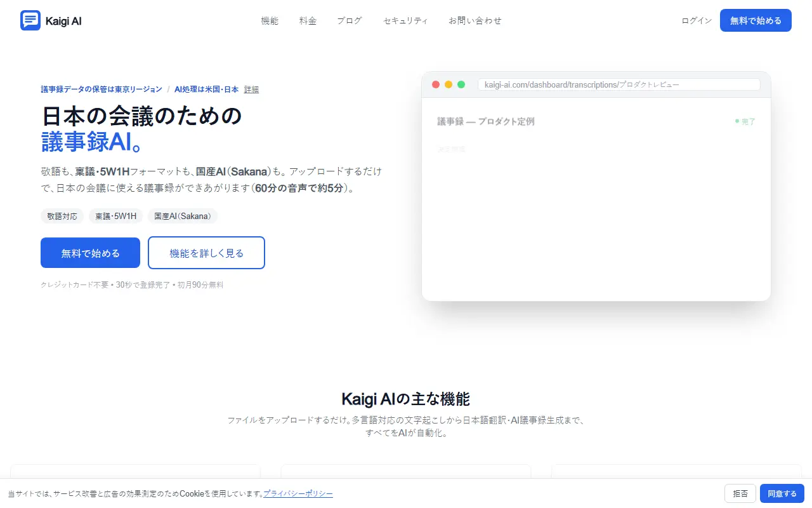Go to the ブログ page
The image size is (812, 508).
tap(350, 20)
